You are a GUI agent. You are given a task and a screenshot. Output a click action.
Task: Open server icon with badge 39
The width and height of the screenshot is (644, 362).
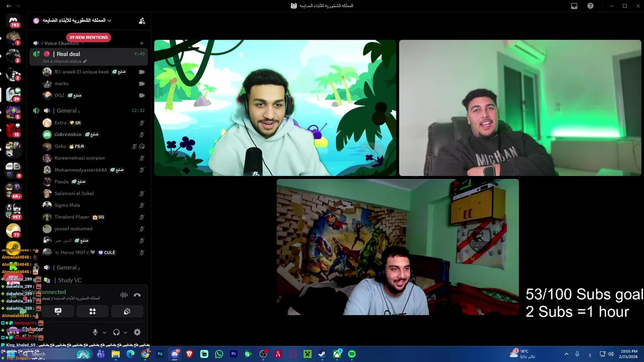click(13, 94)
